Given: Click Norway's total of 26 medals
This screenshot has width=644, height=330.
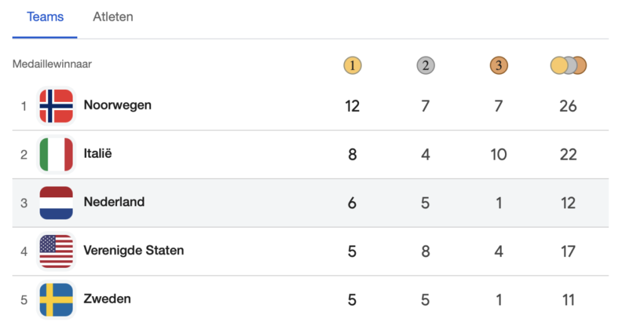Looking at the screenshot, I should tap(568, 106).
